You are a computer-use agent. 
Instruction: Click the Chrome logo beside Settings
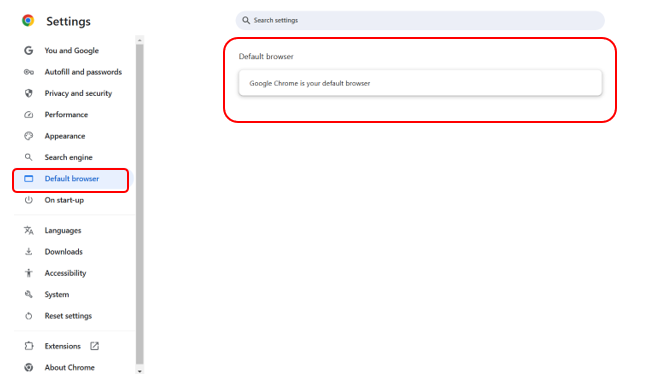click(28, 21)
